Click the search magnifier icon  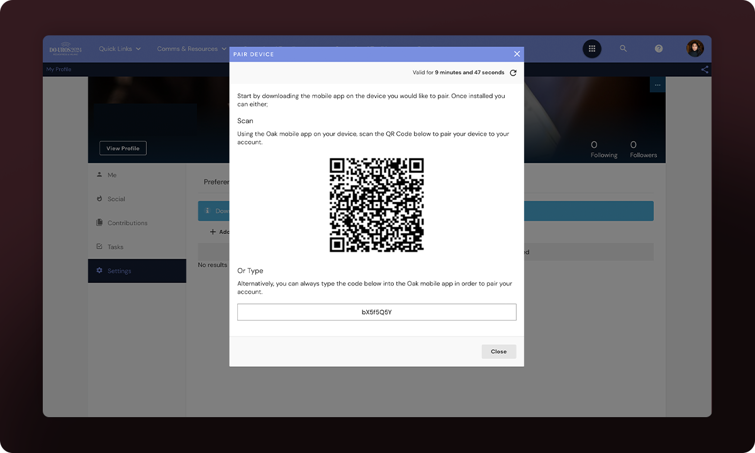pos(623,48)
